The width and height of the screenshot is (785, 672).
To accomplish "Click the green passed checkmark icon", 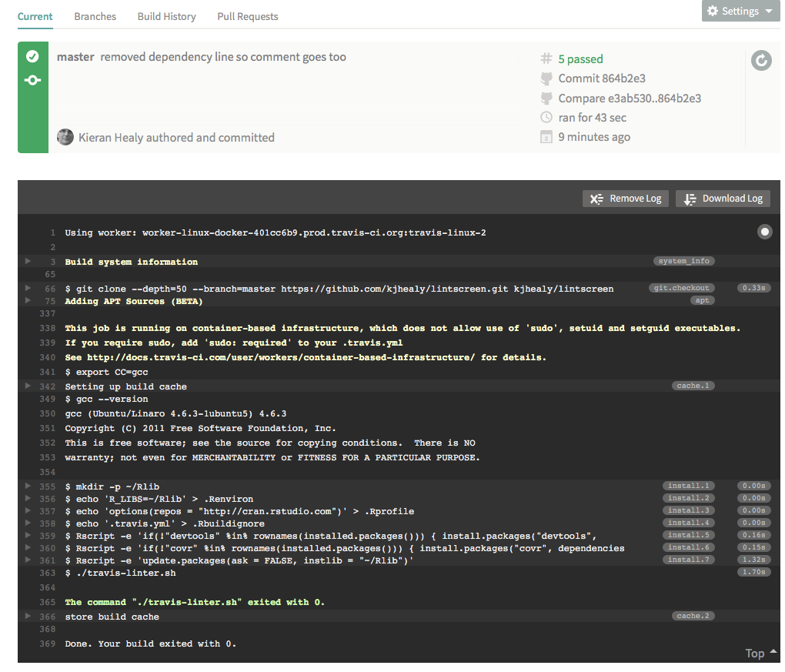I will (x=32, y=56).
